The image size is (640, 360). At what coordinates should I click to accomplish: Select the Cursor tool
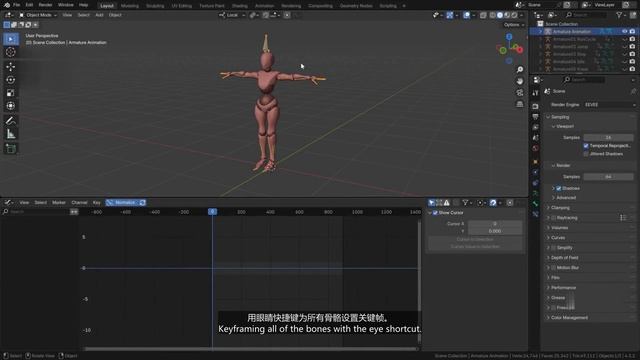(x=11, y=52)
